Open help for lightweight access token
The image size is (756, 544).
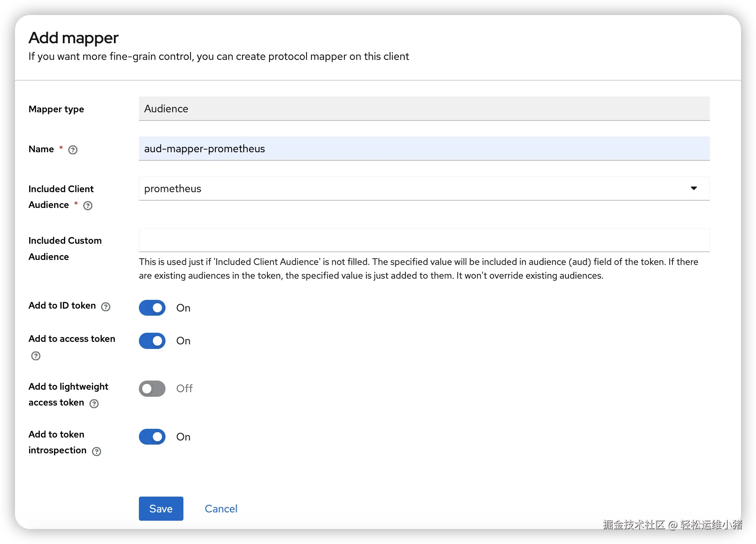point(94,403)
